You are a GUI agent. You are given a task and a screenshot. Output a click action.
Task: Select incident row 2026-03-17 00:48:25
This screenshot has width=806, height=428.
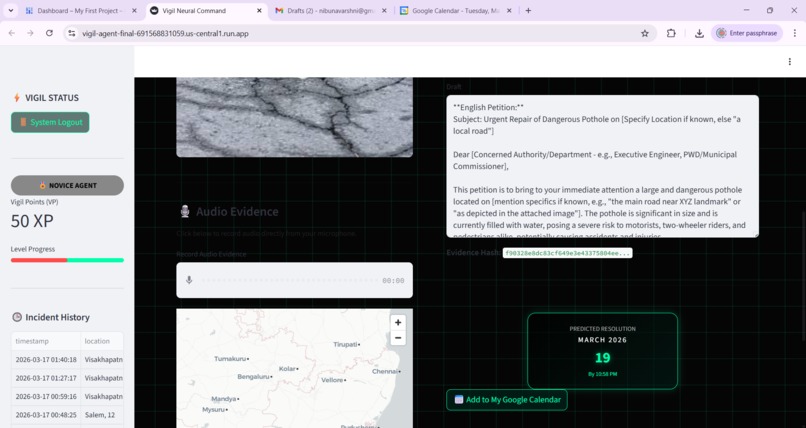(67, 415)
